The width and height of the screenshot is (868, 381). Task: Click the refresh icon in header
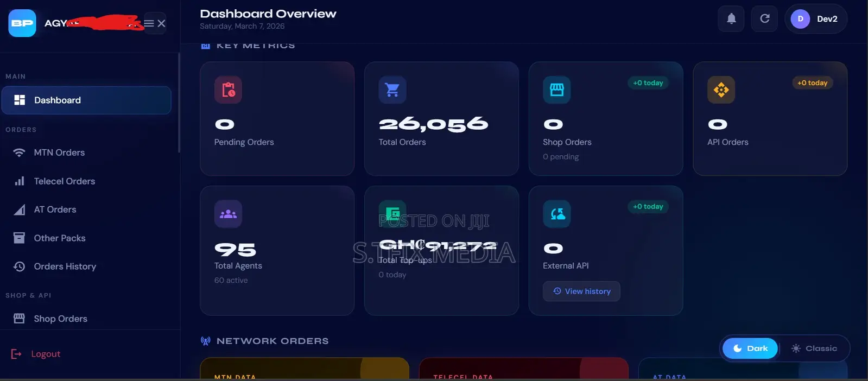pyautogui.click(x=764, y=18)
